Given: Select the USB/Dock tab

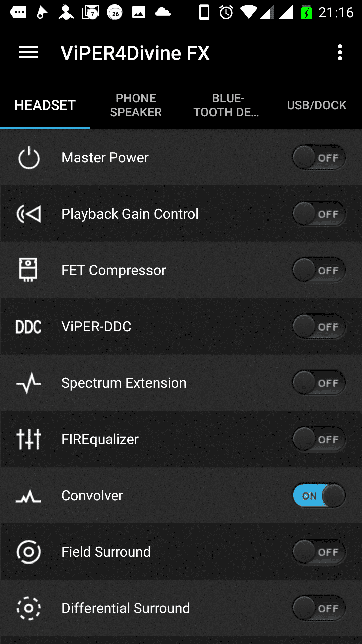Looking at the screenshot, I should [317, 105].
